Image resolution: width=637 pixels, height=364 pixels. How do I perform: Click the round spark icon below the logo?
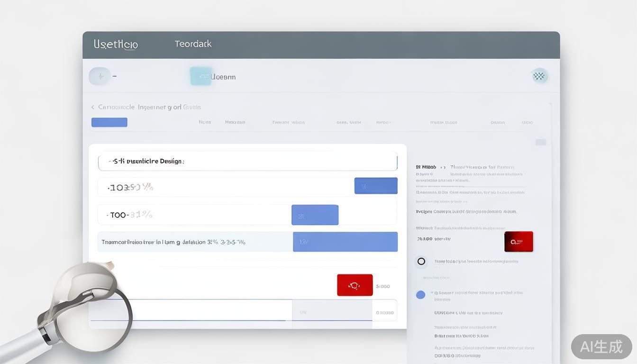(100, 76)
